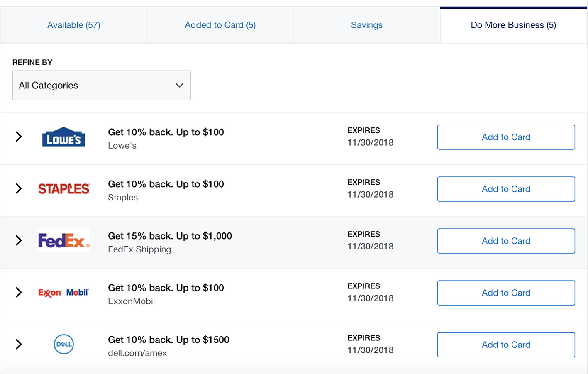Click the "Staples" merchant name
Screen dimensions: 588x374
(123, 198)
